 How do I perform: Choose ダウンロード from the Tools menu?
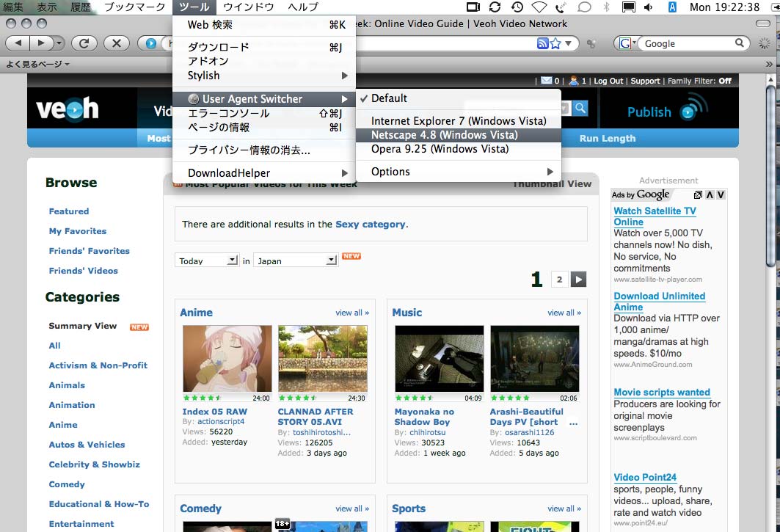point(263,47)
